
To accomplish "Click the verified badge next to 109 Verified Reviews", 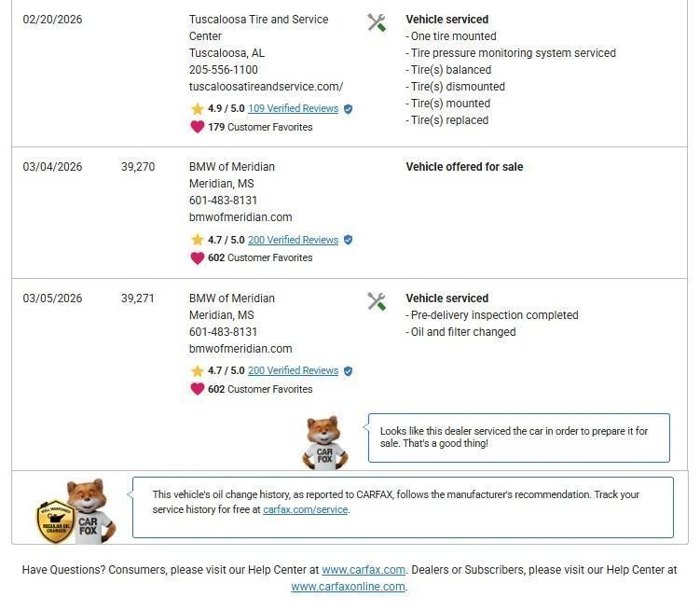I will (348, 109).
